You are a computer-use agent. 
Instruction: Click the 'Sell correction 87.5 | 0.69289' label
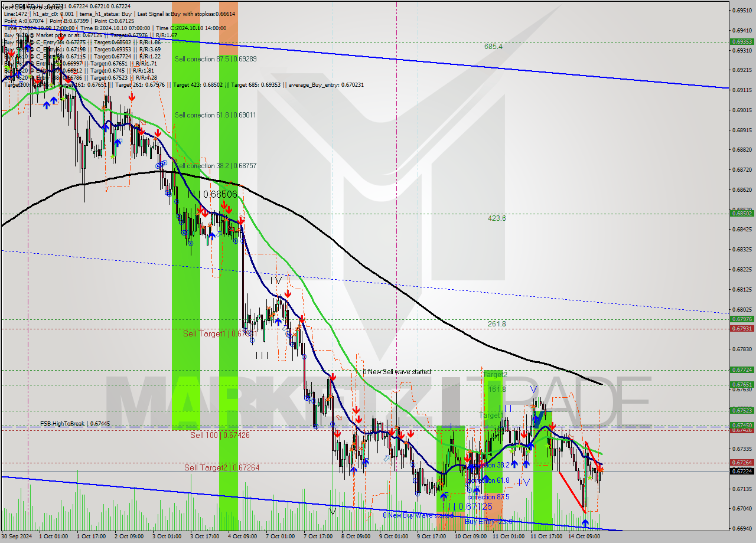[215, 59]
